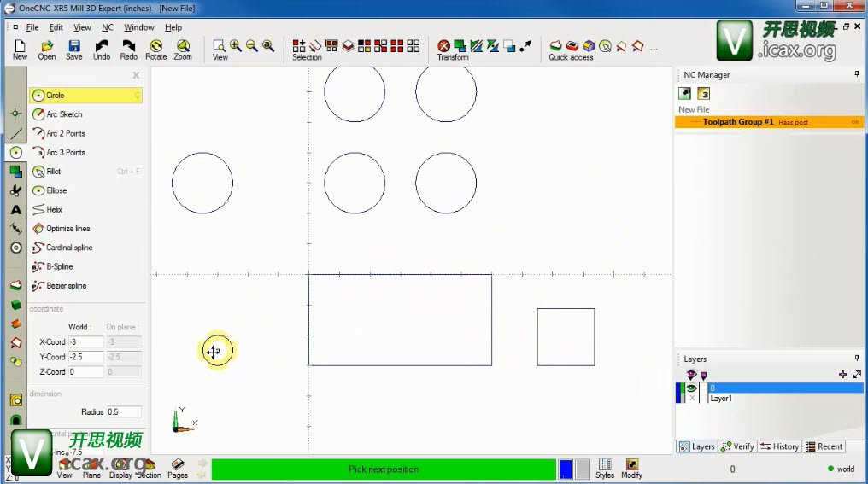Click the yellow-purple cube Quick access icon
This screenshot has width=868, height=484.
click(589, 46)
